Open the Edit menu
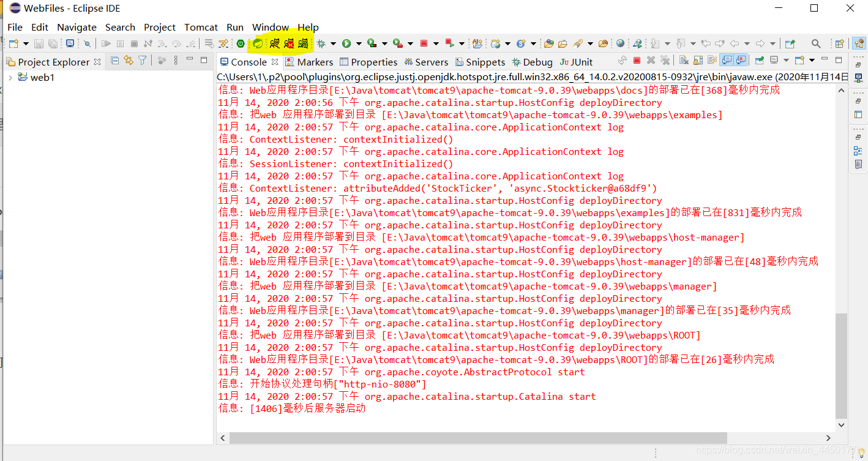This screenshot has height=461, width=868. pos(40,27)
